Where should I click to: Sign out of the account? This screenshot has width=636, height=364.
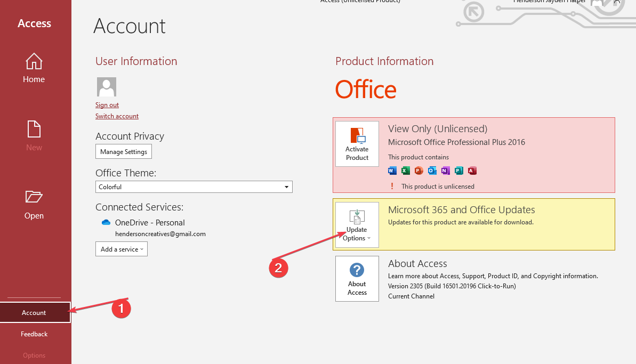pyautogui.click(x=107, y=105)
